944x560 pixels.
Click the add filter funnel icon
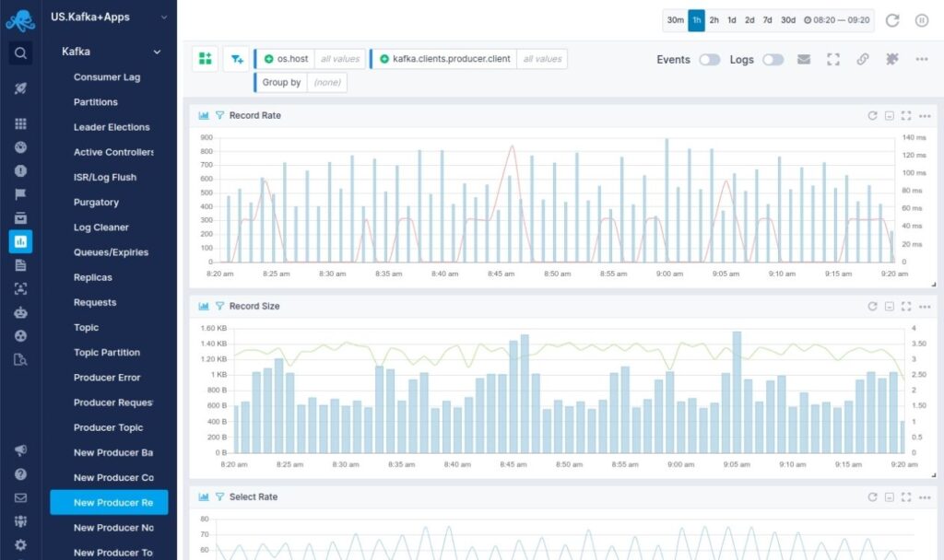coord(237,59)
